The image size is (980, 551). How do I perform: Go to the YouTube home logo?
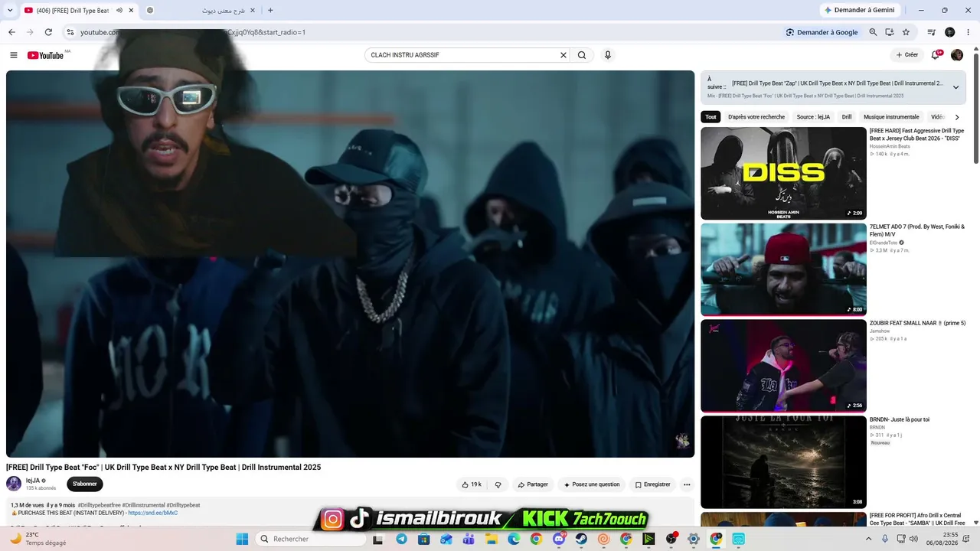[x=46, y=55]
